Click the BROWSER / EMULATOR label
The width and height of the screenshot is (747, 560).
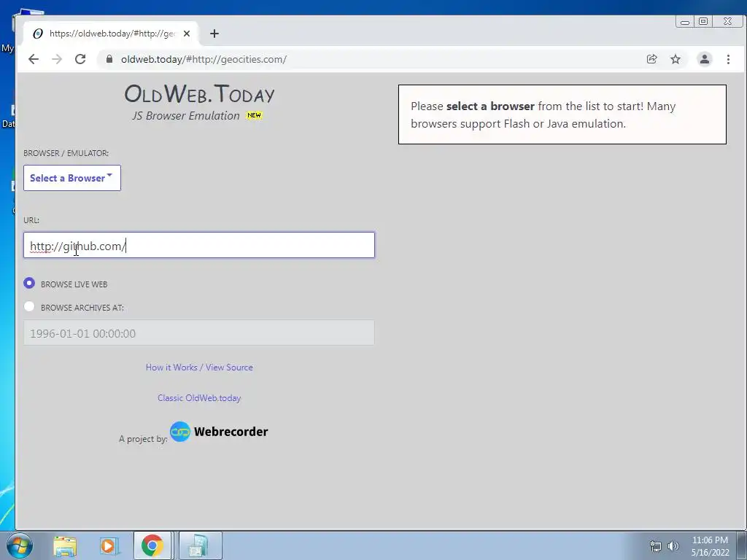[66, 153]
